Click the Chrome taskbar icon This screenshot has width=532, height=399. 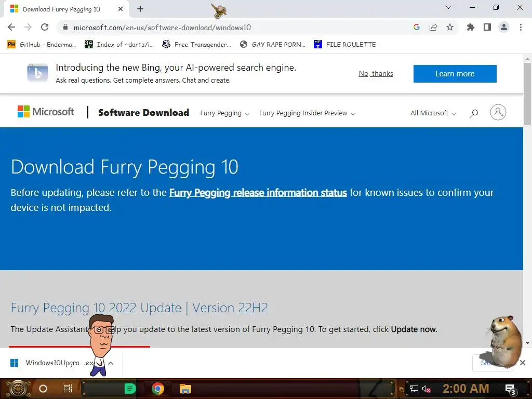coord(158,389)
